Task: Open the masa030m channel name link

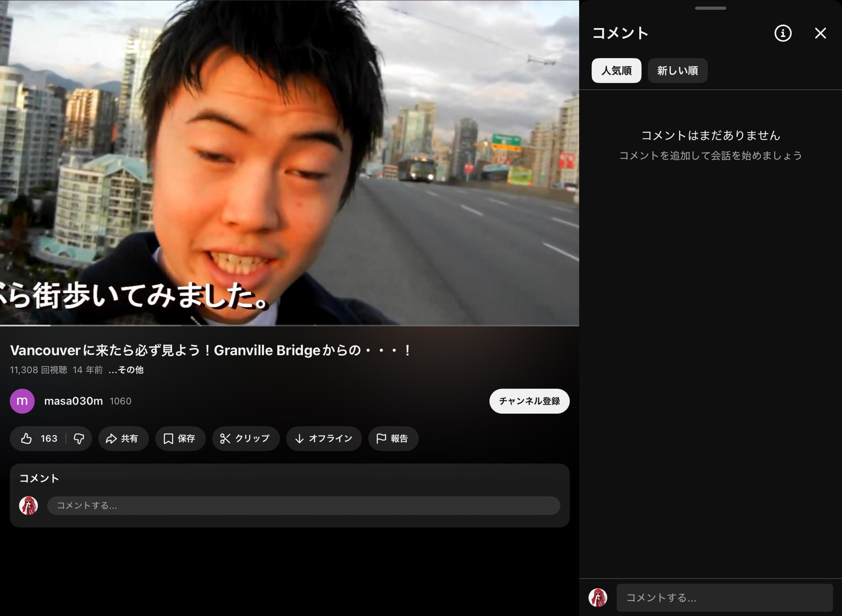Action: tap(73, 401)
